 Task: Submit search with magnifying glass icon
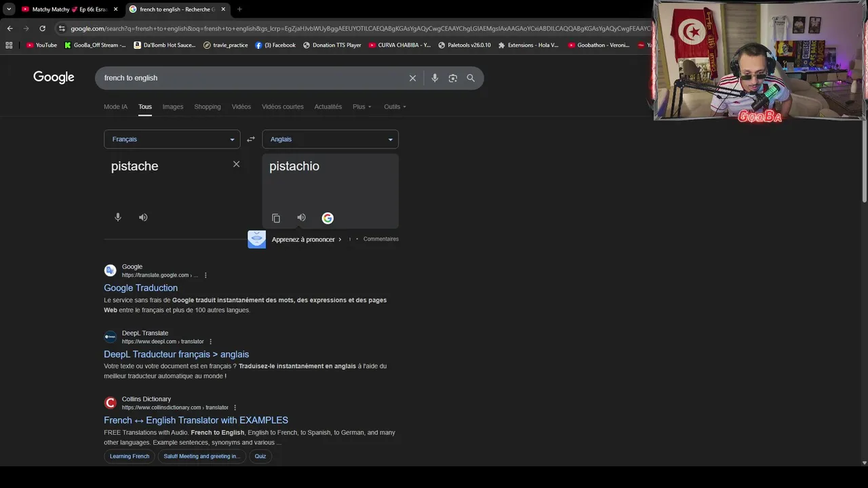point(471,78)
